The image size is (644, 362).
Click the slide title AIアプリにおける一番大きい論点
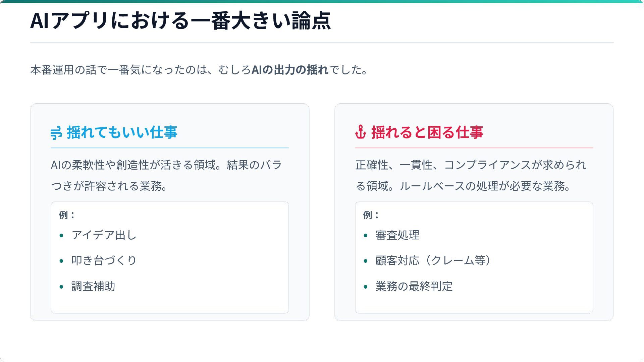click(180, 21)
